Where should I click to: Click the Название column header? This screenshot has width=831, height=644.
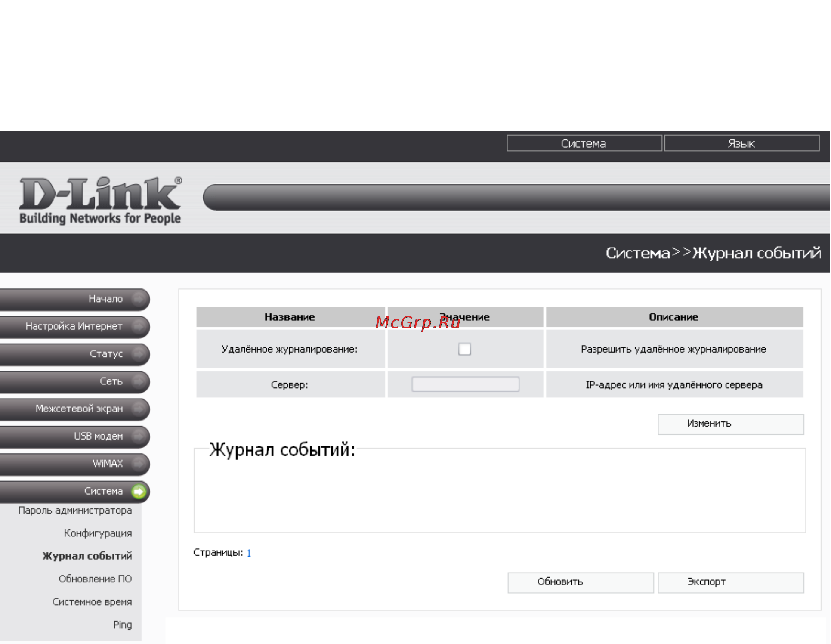coord(290,317)
